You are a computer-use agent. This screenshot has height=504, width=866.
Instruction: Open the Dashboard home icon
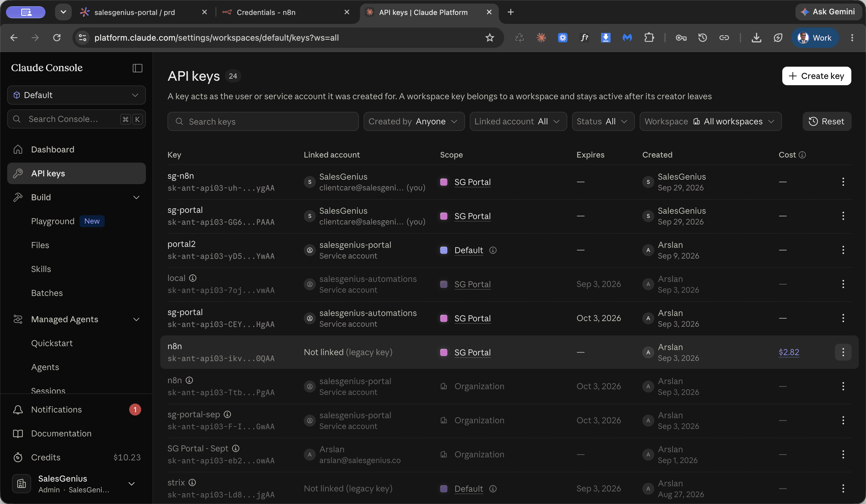pos(18,149)
